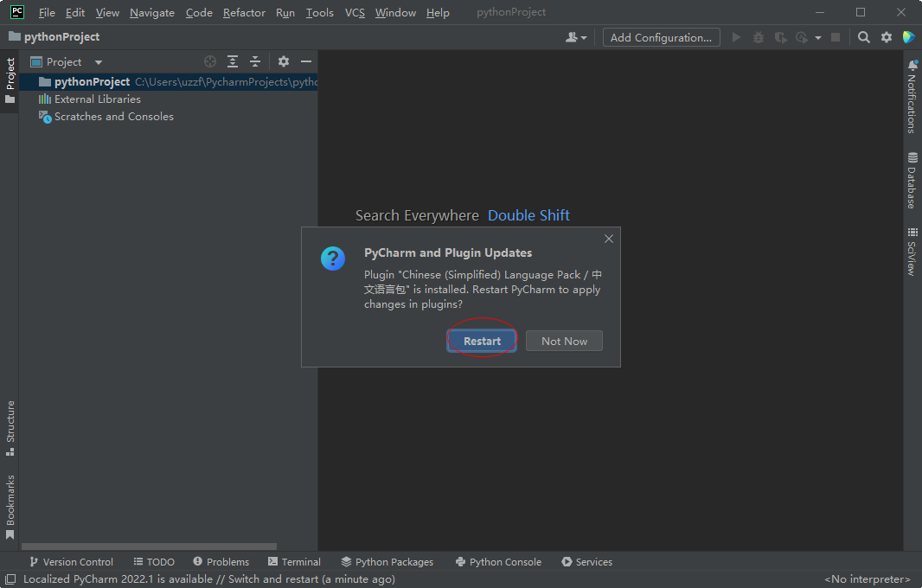Image resolution: width=922 pixels, height=588 pixels.
Task: Expand the profiler options dropdown arrow
Action: tap(818, 38)
